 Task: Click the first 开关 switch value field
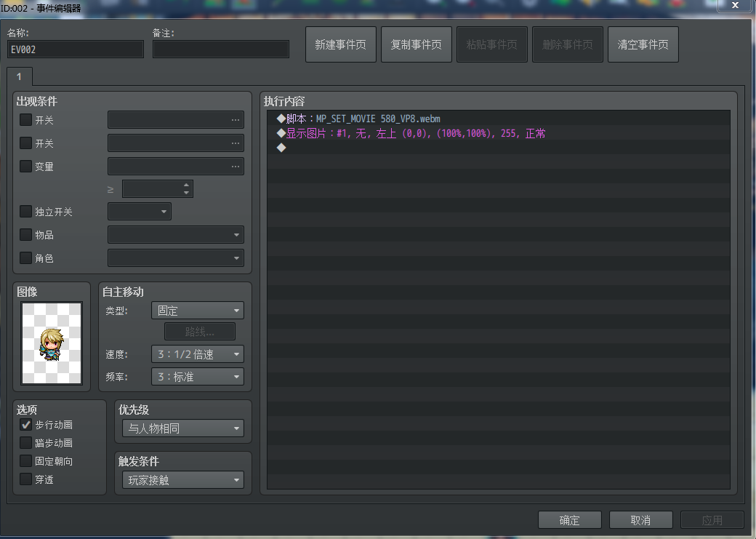click(x=175, y=120)
